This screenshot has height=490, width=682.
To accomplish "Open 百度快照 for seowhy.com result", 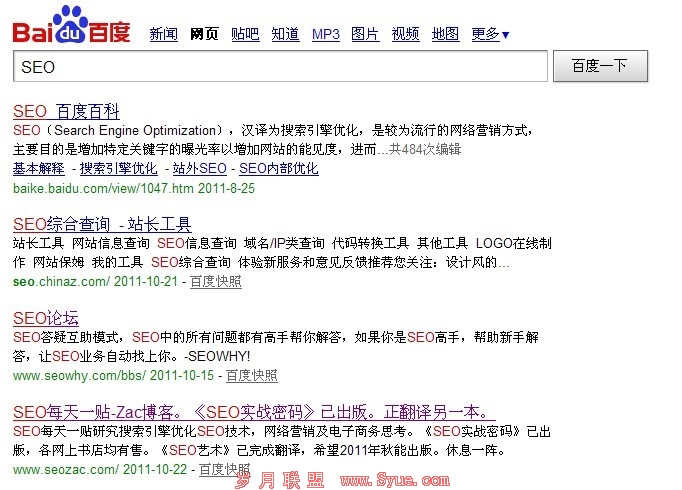I will [252, 376].
